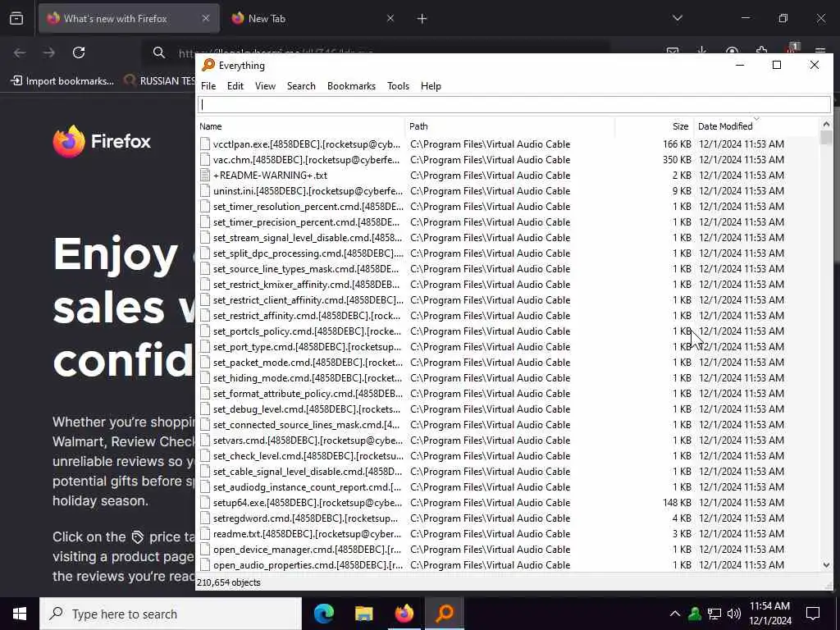840x630 pixels.
Task: Click Import bookmarks in Firefox toolbar
Action: pyautogui.click(x=62, y=81)
